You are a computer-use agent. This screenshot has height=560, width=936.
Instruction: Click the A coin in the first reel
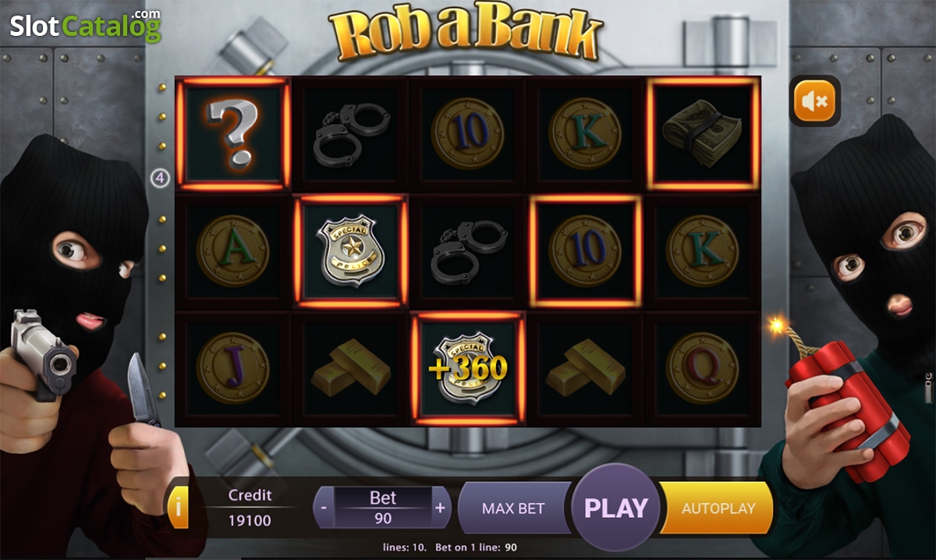232,250
